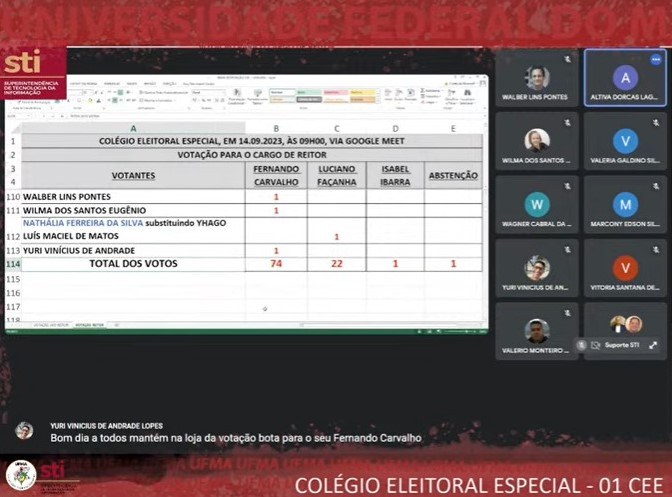Image resolution: width=672 pixels, height=497 pixels.
Task: Select the active VOTAÇÃO REITOR sheet tab
Action: (90, 325)
